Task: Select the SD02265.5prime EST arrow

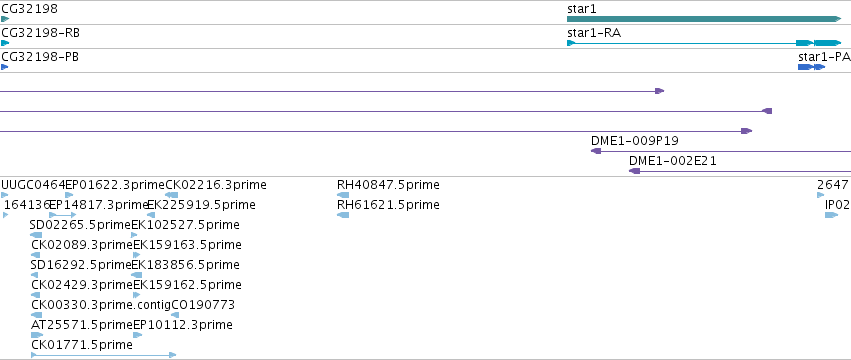Action: 36,235
